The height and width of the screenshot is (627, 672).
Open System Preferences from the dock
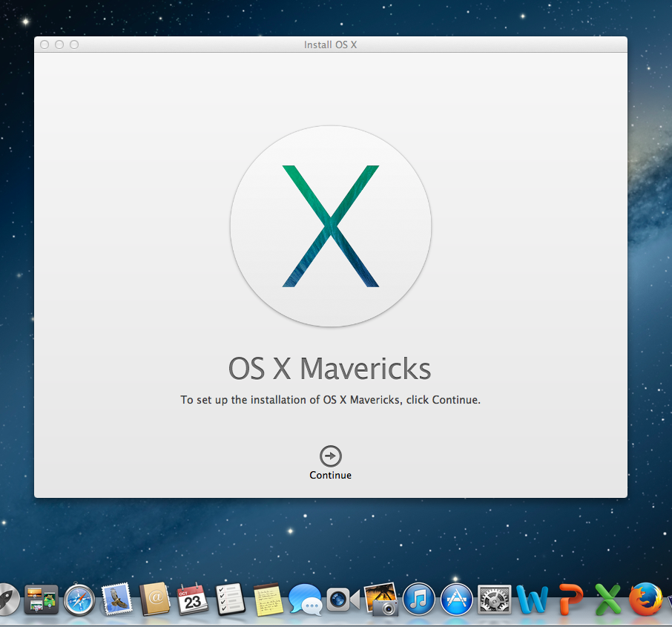coord(494,599)
